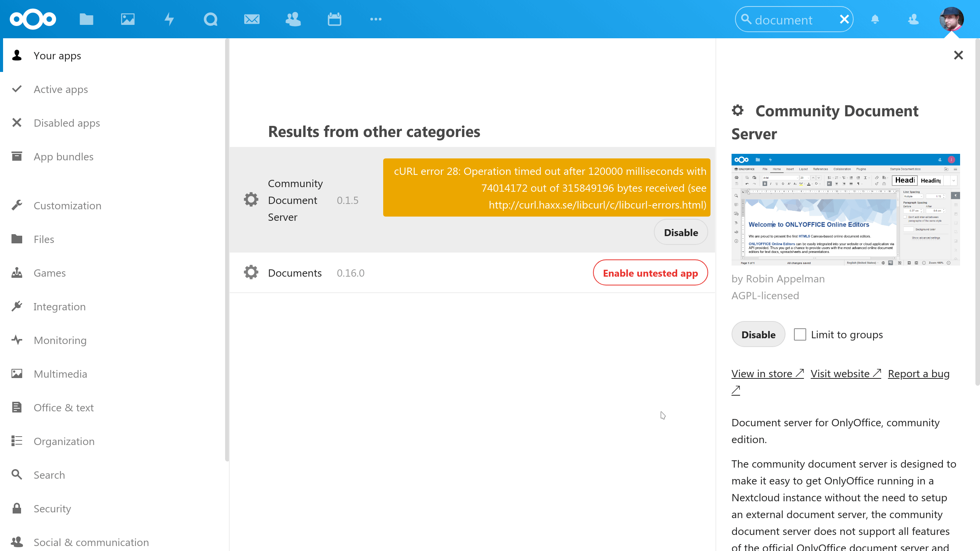Click the Customization wrench icon
The image size is (980, 551).
pos(17,205)
